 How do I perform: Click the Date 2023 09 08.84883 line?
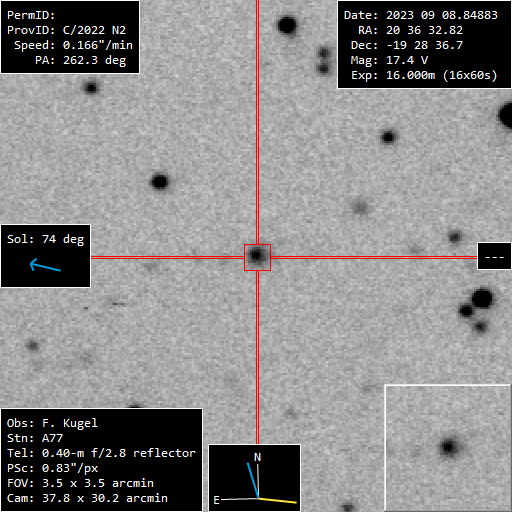(421, 15)
